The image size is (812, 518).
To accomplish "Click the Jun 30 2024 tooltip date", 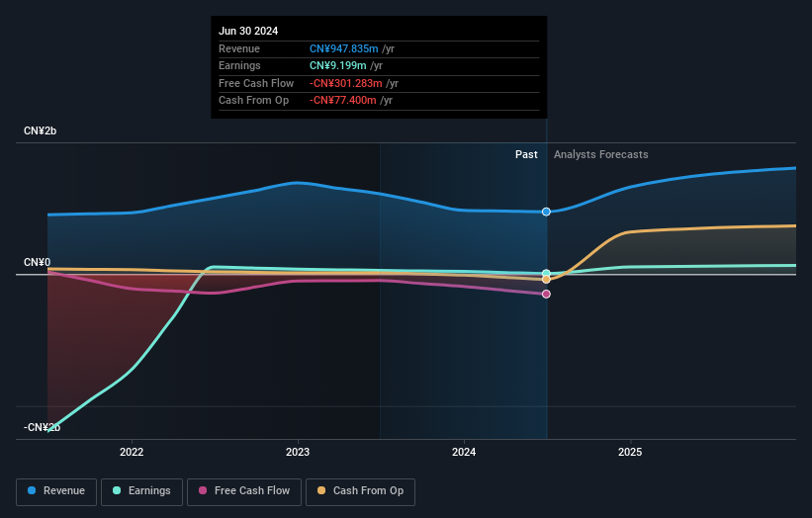I will pos(248,31).
